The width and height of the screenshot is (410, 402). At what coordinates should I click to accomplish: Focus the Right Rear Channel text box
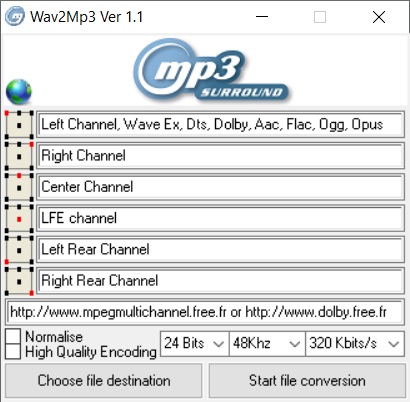pyautogui.click(x=220, y=281)
